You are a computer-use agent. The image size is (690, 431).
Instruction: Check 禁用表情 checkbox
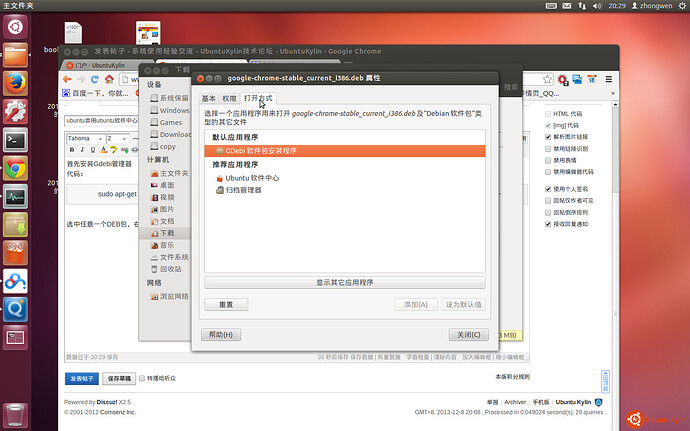coord(548,160)
